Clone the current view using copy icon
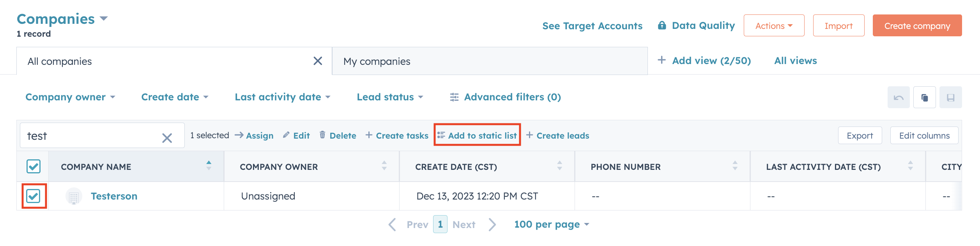 tap(924, 97)
